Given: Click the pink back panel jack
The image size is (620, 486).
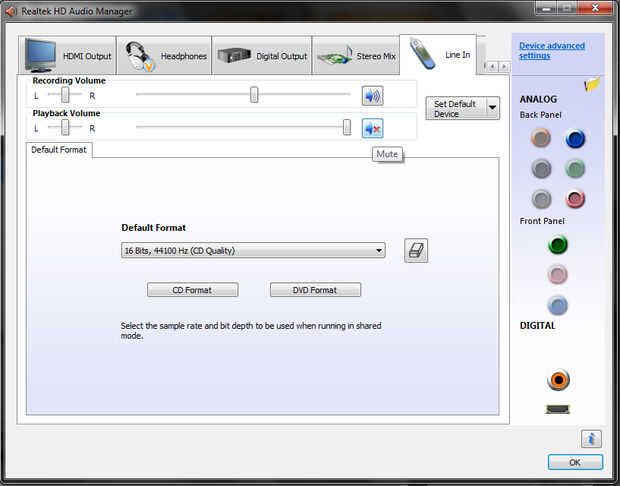Looking at the screenshot, I should [575, 199].
